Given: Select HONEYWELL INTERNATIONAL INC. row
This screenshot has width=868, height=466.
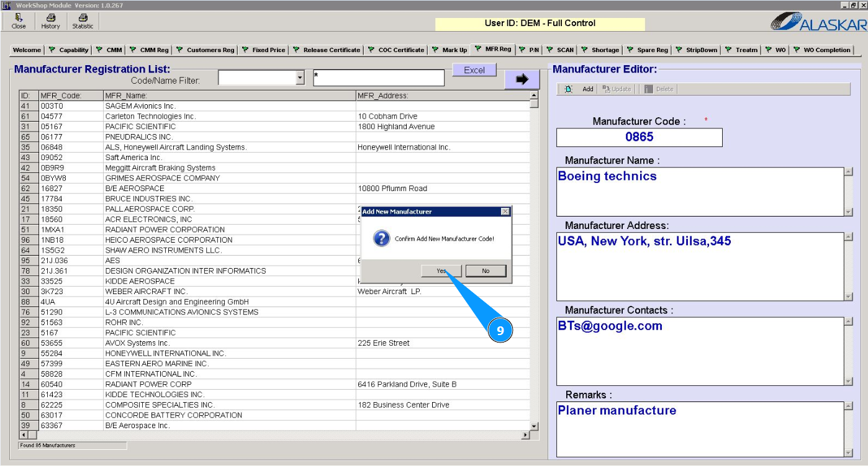Looking at the screenshot, I should coord(274,353).
